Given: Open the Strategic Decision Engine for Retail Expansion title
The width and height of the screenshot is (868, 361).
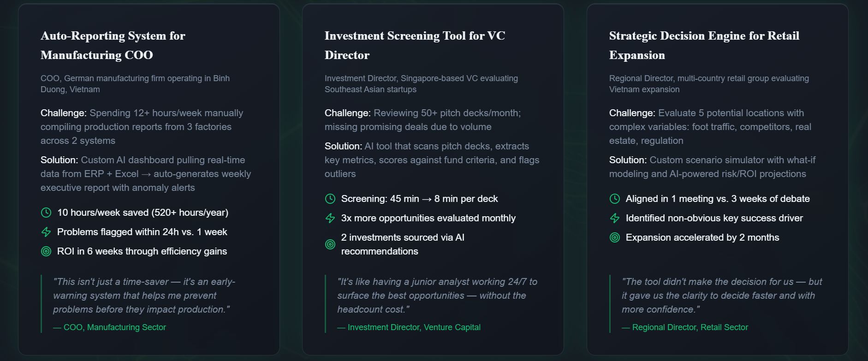Looking at the screenshot, I should click(704, 45).
